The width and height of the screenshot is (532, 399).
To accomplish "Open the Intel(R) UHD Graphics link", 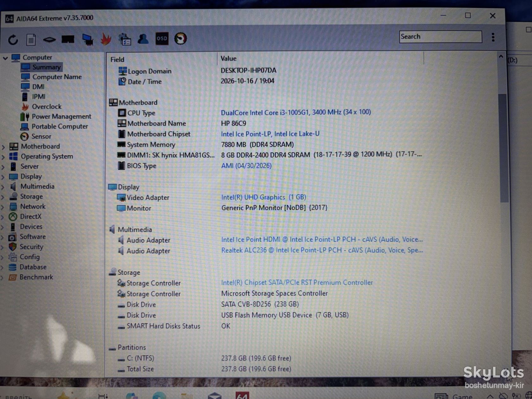I will click(264, 197).
